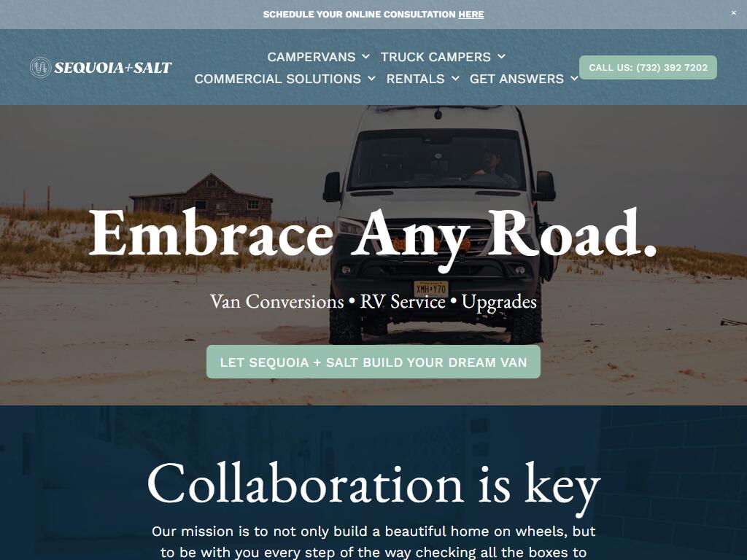Screen dimensions: 747x560
Task: Click the Van Conversions RV Service Upgrades tagline
Action: 373,302
